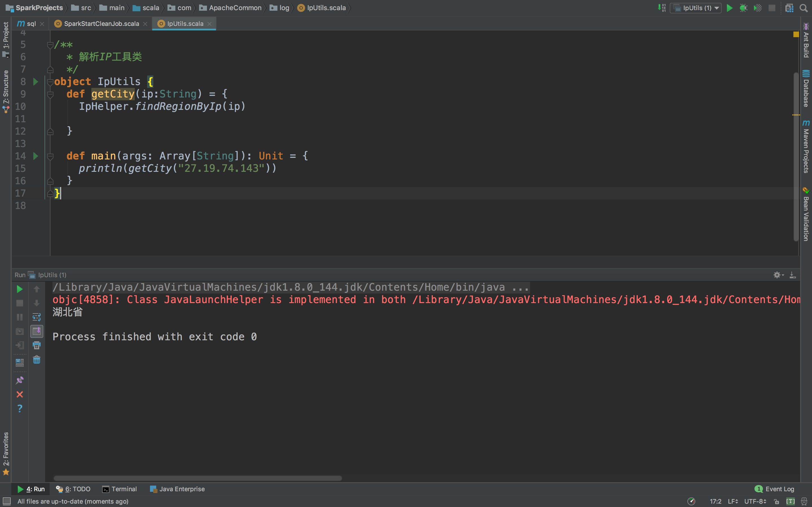
Task: Click the print console output icon
Action: point(37,345)
